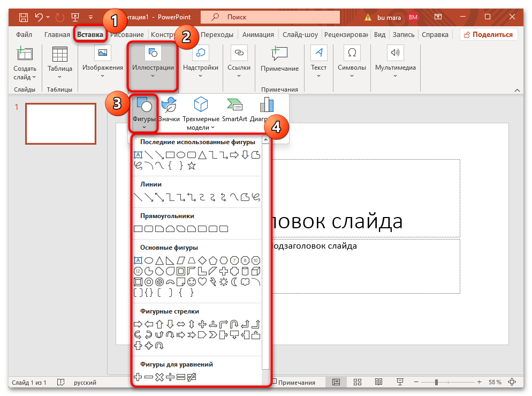The image size is (532, 396).
Task: Select the smiley face shape
Action: tap(192, 281)
